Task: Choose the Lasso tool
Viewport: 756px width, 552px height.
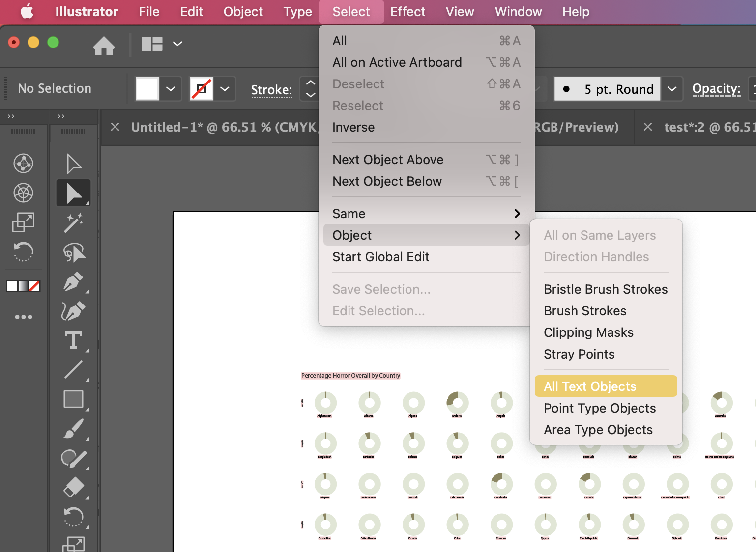Action: [x=73, y=252]
